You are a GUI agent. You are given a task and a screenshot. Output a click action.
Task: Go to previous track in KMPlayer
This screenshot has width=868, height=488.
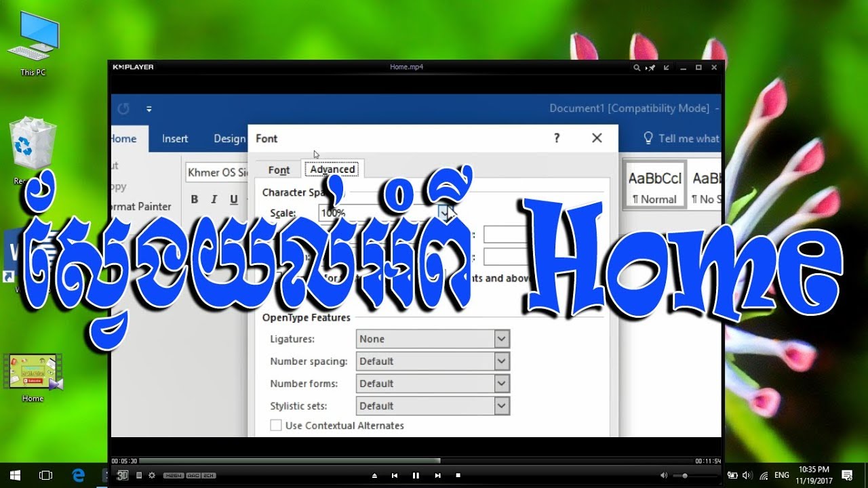395,476
